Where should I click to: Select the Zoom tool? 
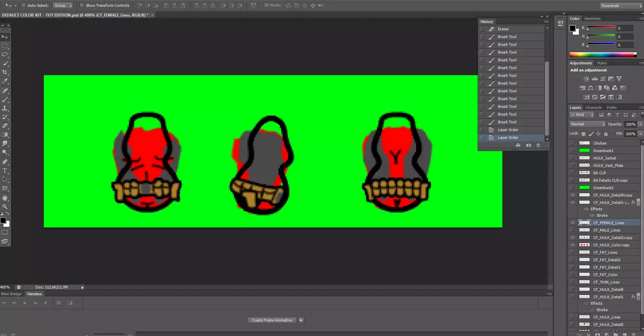5,206
